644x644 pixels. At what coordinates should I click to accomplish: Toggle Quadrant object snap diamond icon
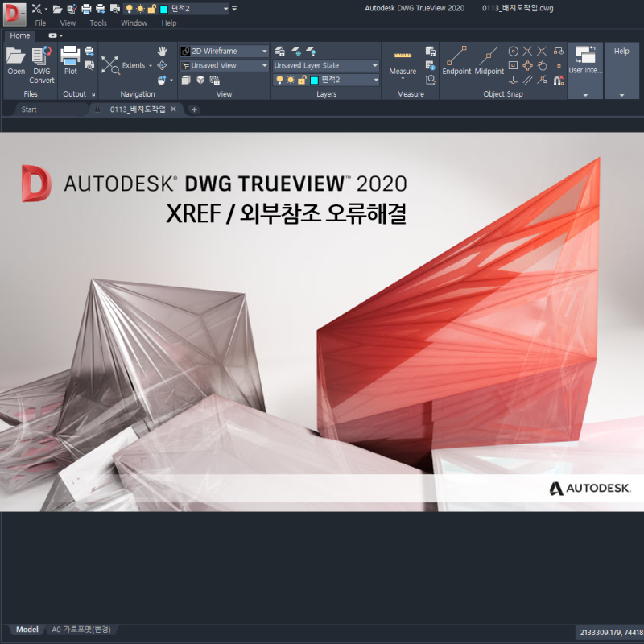click(528, 65)
